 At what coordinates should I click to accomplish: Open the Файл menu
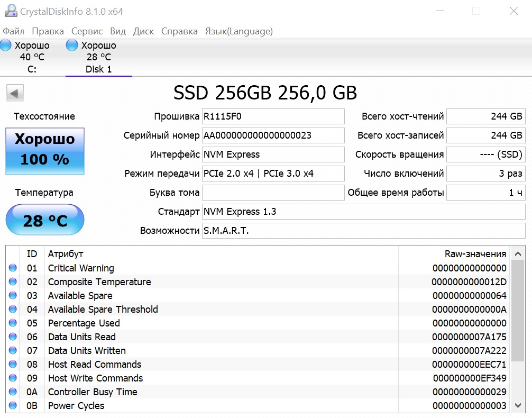13,31
